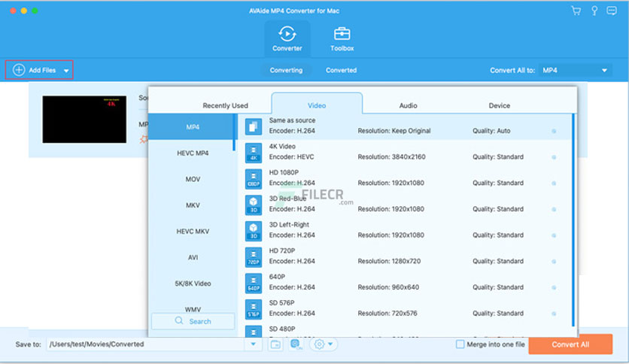Screen dimensions: 629x364
Task: Open the shopping cart icon
Action: pyautogui.click(x=576, y=11)
